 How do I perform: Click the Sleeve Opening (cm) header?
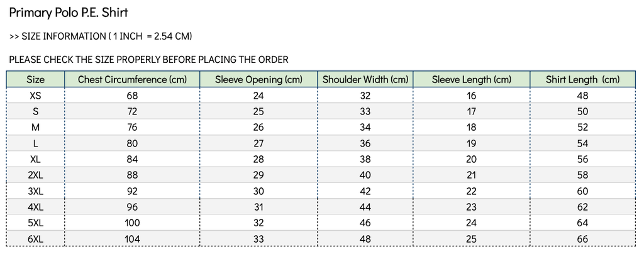coord(258,80)
